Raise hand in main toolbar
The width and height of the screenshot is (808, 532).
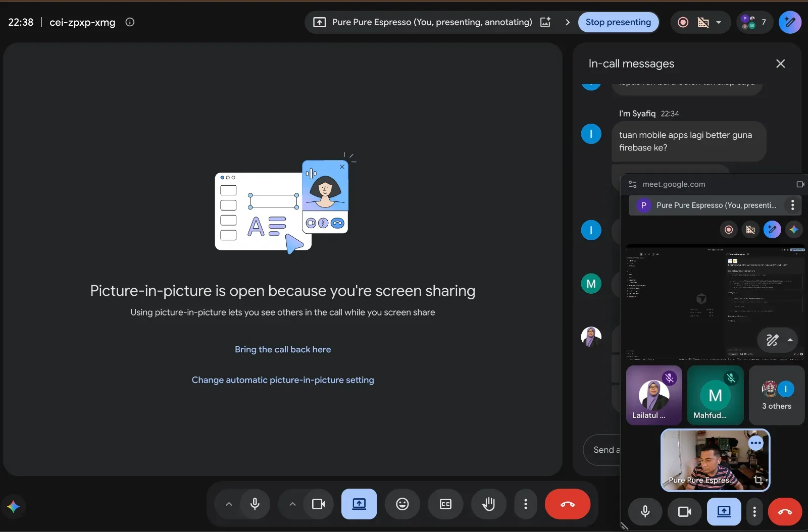pyautogui.click(x=489, y=504)
